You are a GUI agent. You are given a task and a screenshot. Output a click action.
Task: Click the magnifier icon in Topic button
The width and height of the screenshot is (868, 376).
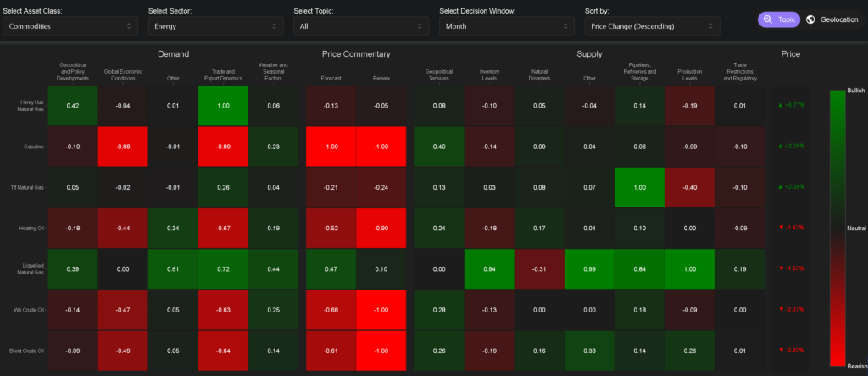click(x=768, y=19)
